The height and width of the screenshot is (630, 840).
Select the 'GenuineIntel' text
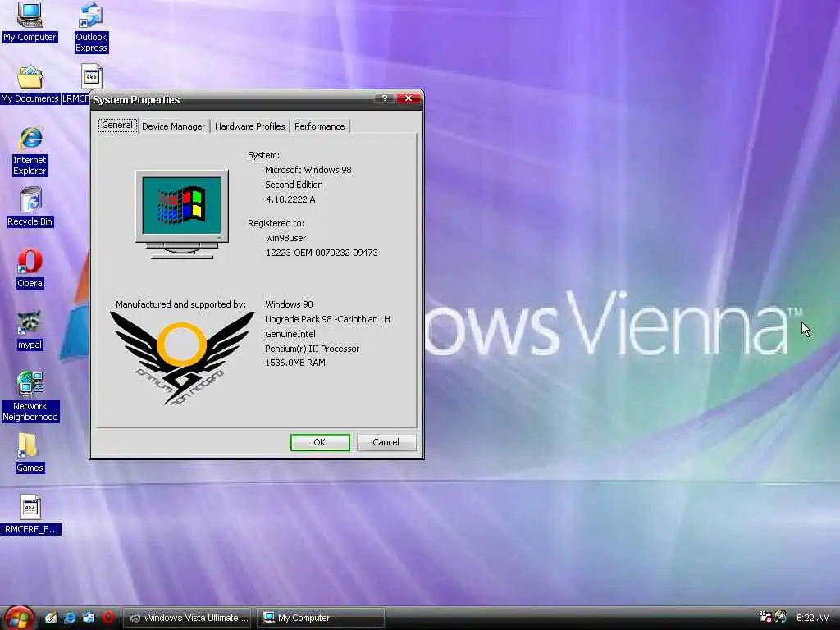coord(290,334)
